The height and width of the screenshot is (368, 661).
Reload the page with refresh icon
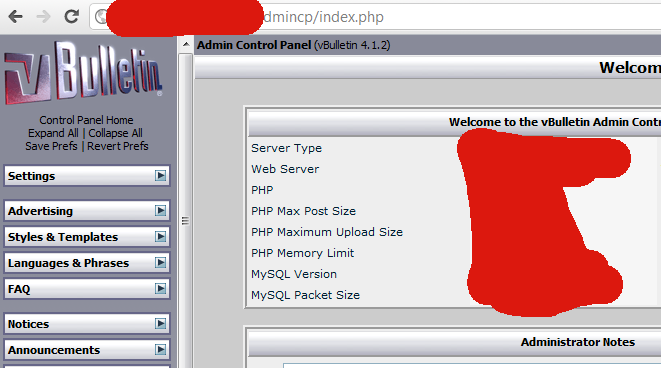tap(71, 16)
